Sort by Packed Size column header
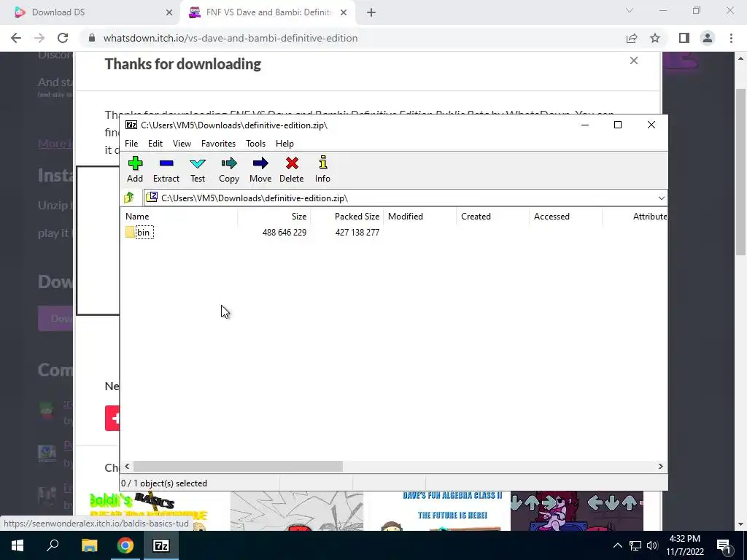 tap(347, 216)
